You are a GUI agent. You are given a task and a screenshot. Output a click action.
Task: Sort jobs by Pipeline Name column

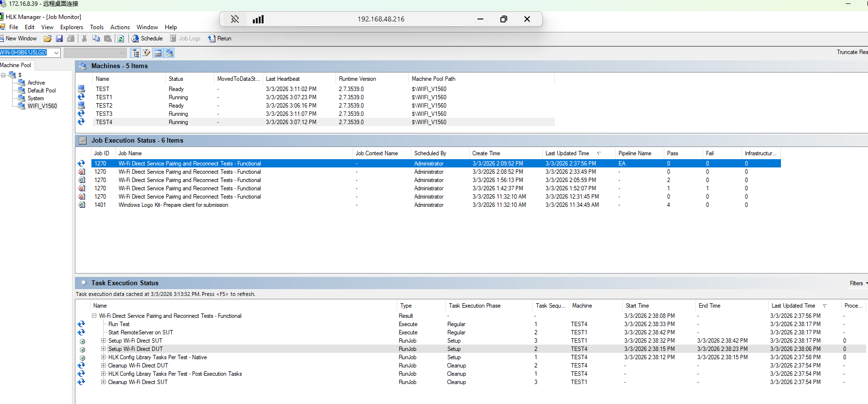pos(639,153)
